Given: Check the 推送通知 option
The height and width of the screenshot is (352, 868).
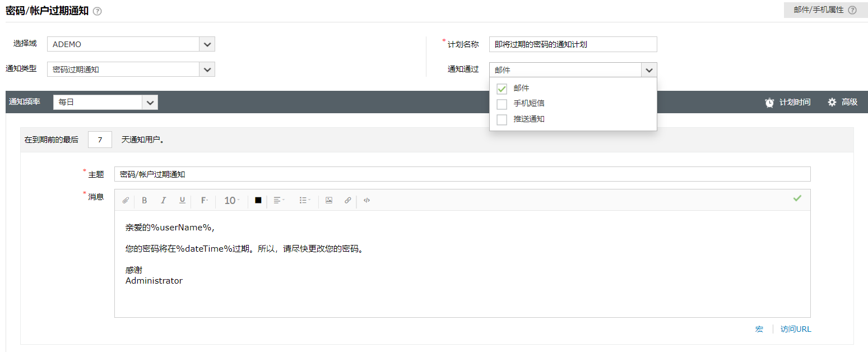Looking at the screenshot, I should [x=502, y=119].
